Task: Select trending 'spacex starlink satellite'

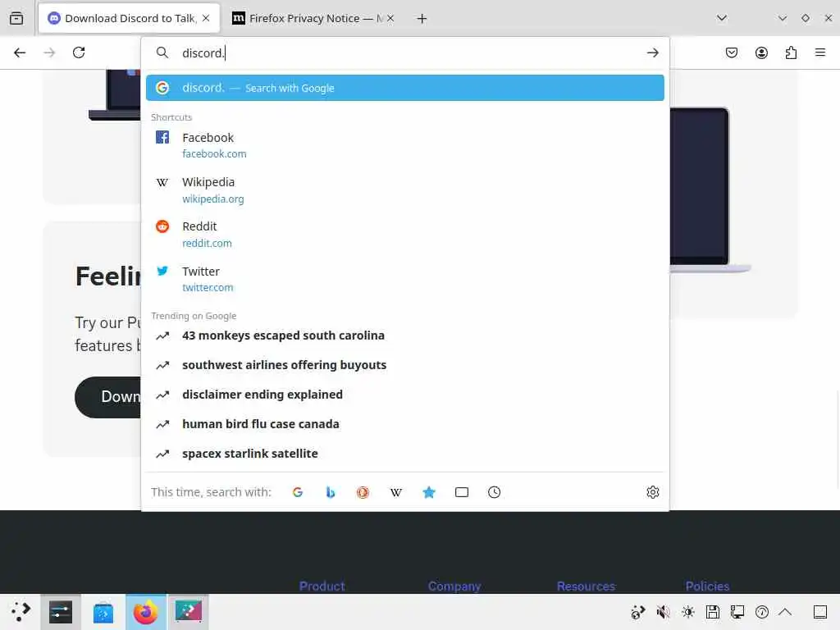Action: click(405, 453)
